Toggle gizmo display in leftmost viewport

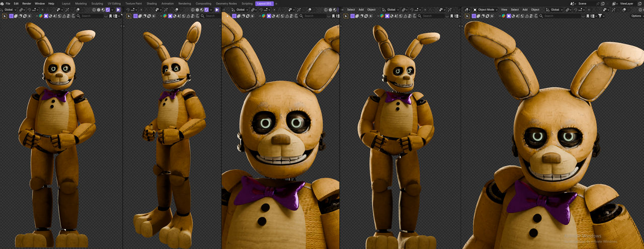tap(67, 10)
